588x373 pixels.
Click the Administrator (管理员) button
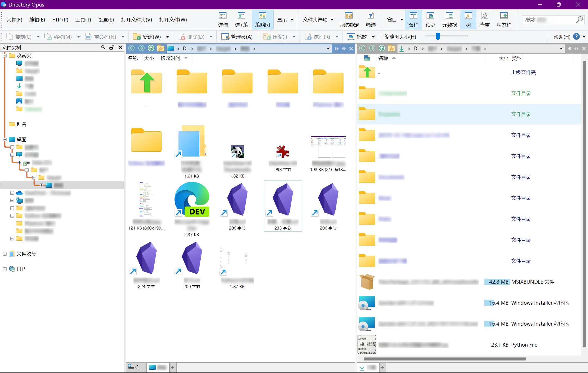[237, 37]
